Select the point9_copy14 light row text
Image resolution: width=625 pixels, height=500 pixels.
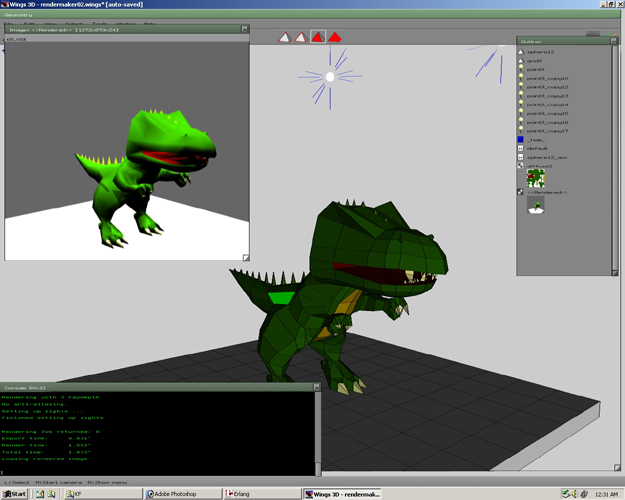point(547,104)
